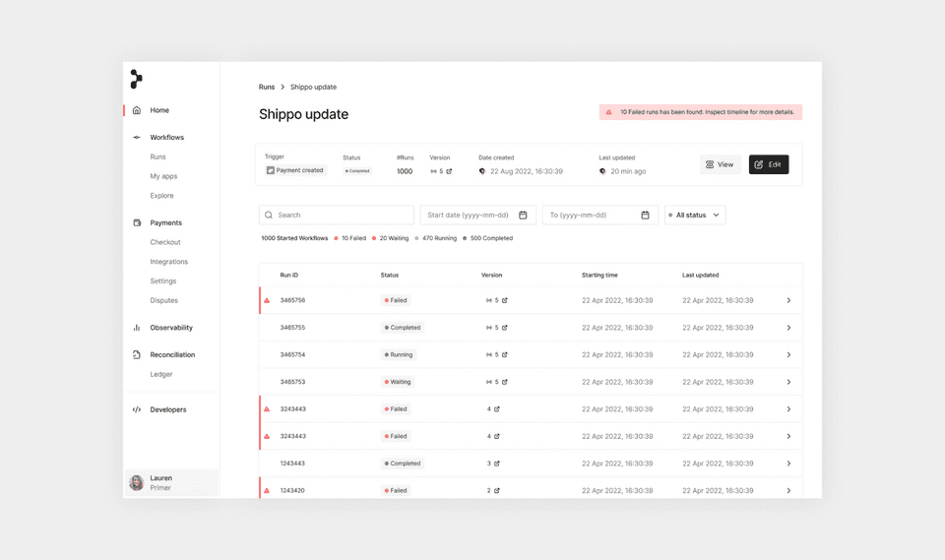
Task: Expand run 3465756 row chevron
Action: pyautogui.click(x=788, y=300)
